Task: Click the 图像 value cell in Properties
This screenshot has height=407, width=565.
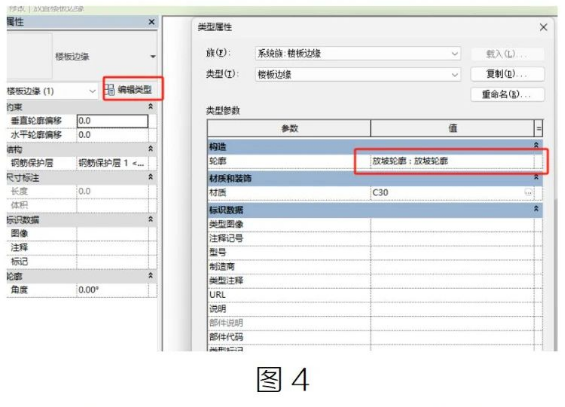Action: [x=112, y=233]
